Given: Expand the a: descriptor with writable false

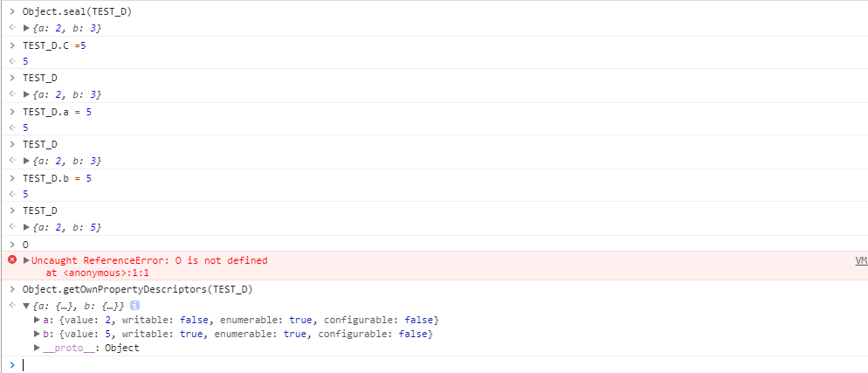Looking at the screenshot, I should (36, 321).
